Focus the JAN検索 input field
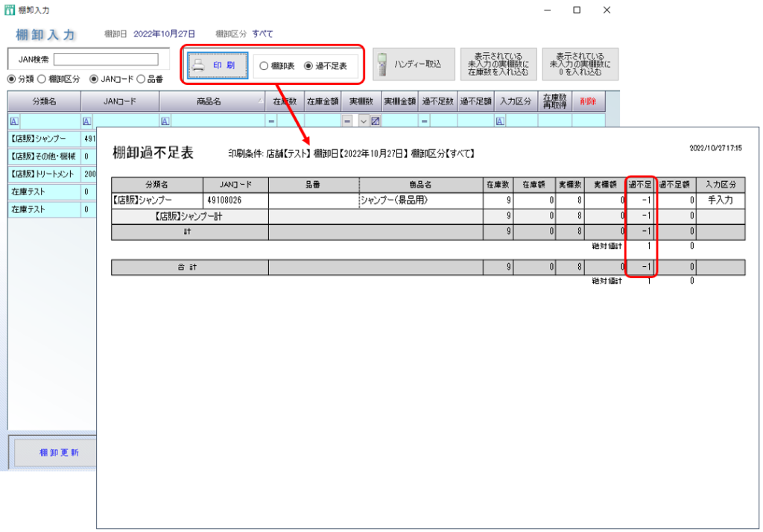 106,60
